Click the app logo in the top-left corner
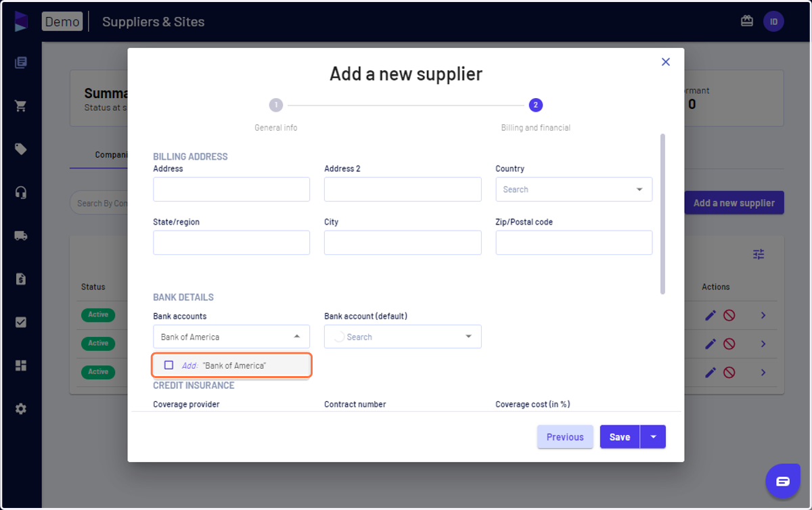Screen dimensions: 812x510 (21, 21)
